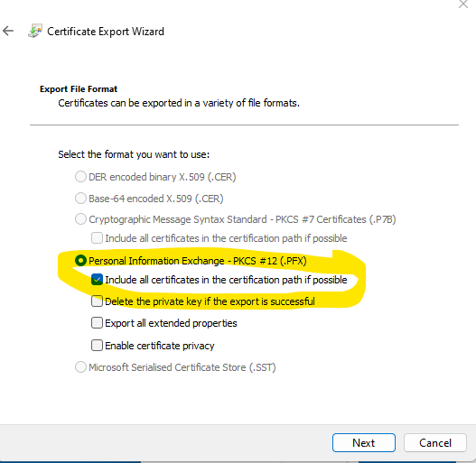Click the Export File Format heading

click(79, 88)
